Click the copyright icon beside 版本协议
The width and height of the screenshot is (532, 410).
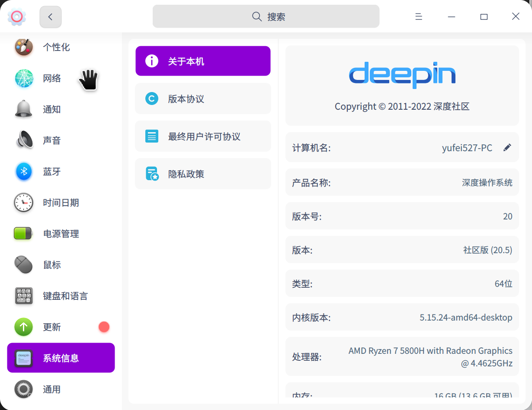151,99
